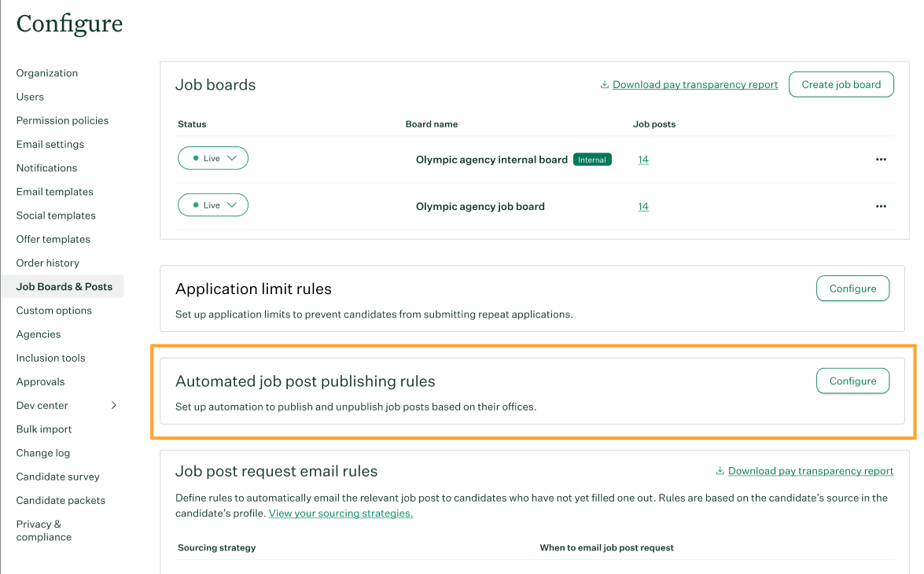Open View your sourcing strategies link

341,513
